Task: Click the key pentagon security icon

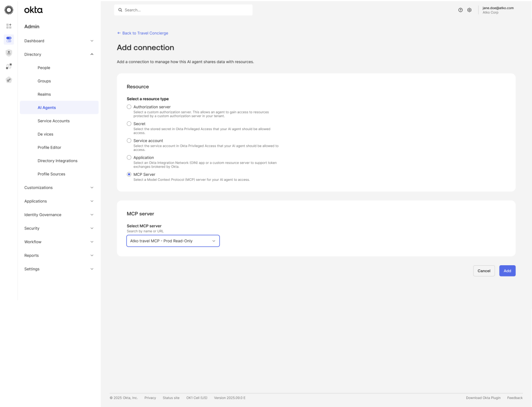Action: 8,80
